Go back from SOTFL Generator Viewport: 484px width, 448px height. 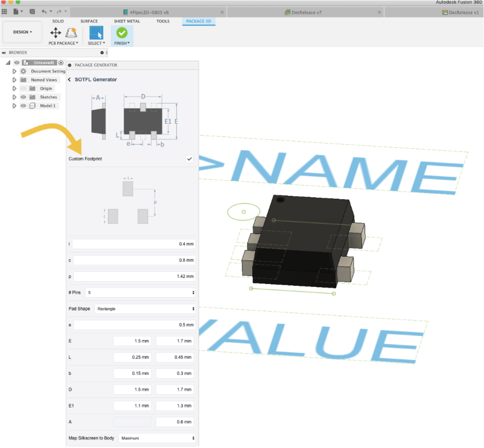tap(69, 80)
